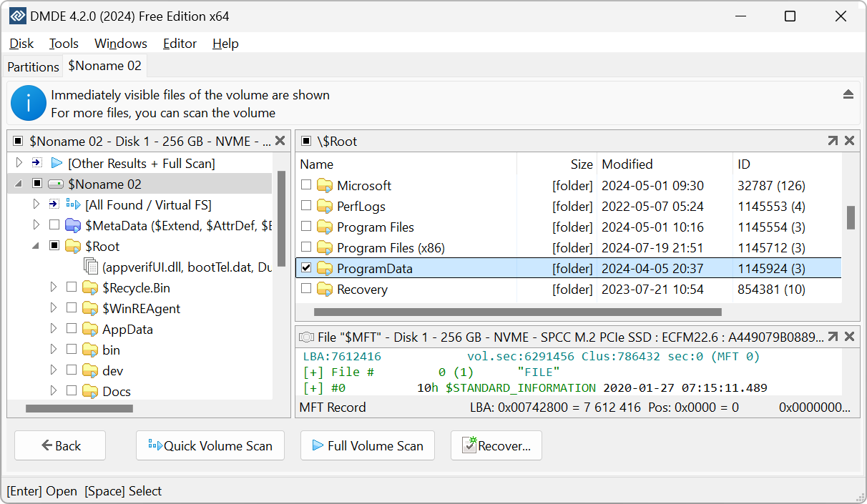The image size is (867, 504).
Task: Click the blue info icon in the notice banner
Action: tap(29, 102)
